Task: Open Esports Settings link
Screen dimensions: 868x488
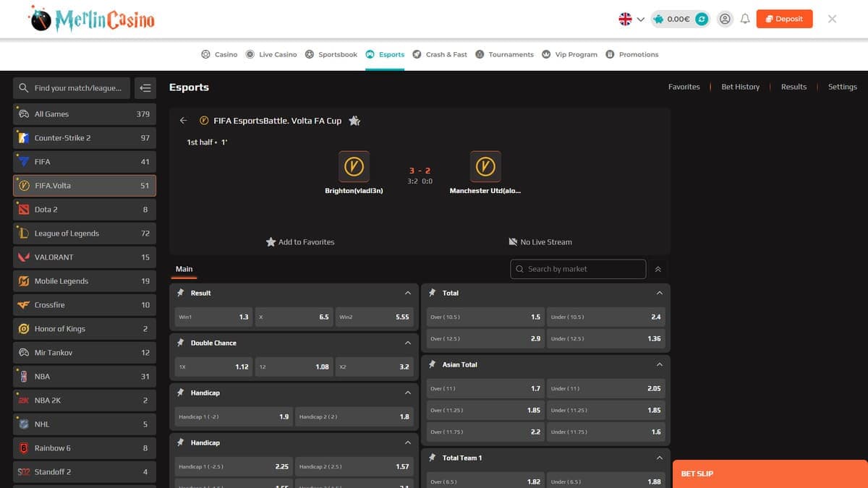Action: [842, 87]
